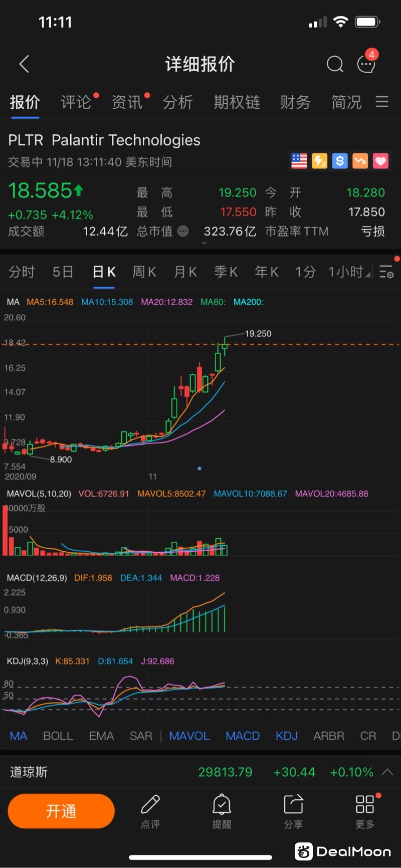
Task: Tap the MACD(12,26,9) indicator title
Action: tap(37, 578)
